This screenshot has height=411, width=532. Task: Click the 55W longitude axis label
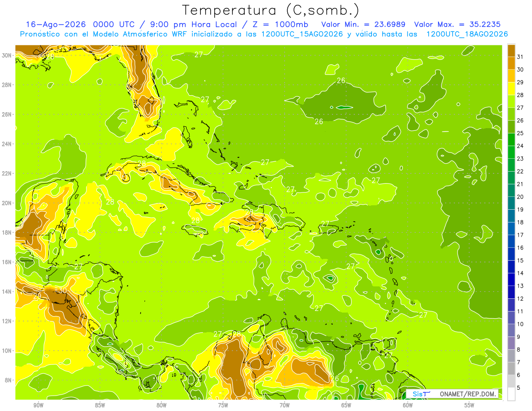tap(469, 405)
